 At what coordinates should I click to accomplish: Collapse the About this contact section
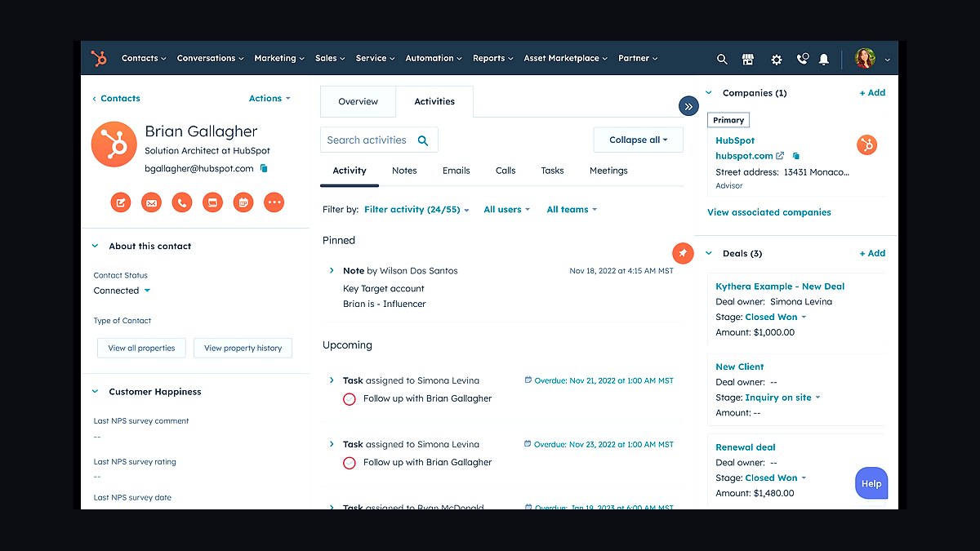click(x=96, y=246)
